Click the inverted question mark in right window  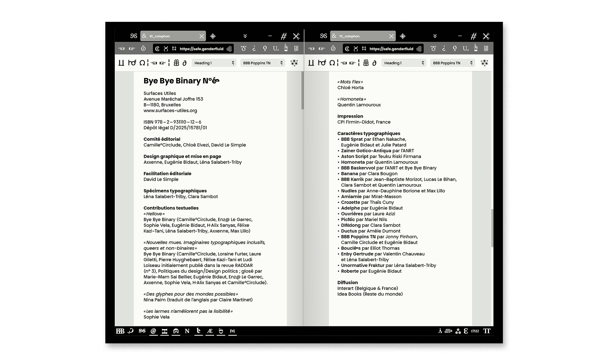pos(444,49)
